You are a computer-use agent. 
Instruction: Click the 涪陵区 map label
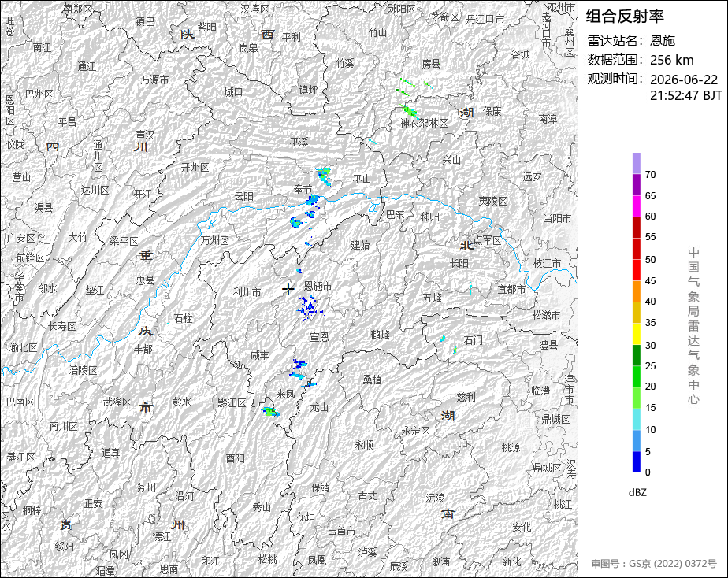83,370
